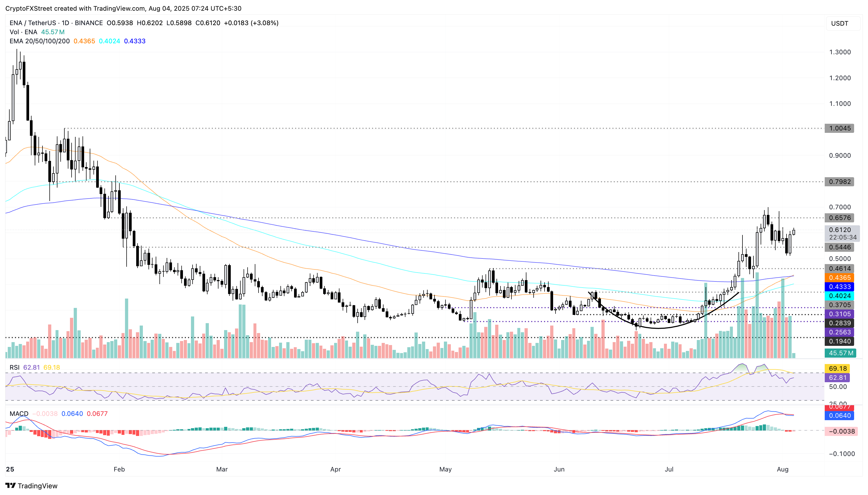Click the MACD indicator legend label
The width and height of the screenshot is (868, 495).
point(19,414)
